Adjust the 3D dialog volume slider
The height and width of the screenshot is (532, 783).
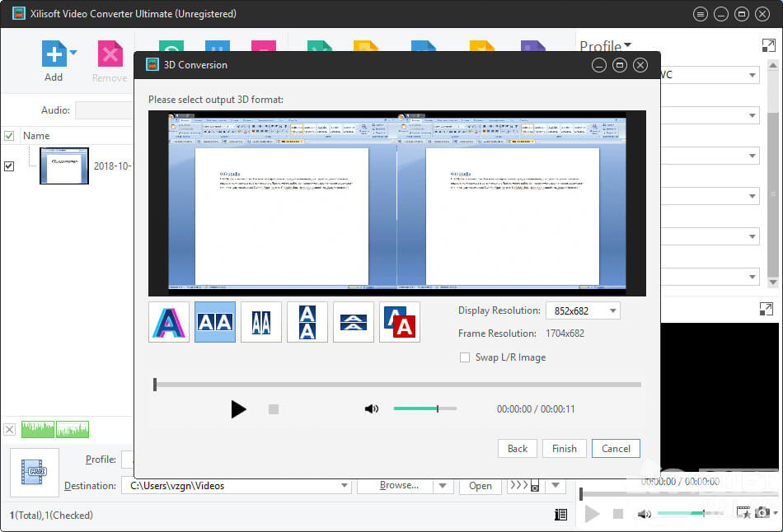(x=425, y=408)
